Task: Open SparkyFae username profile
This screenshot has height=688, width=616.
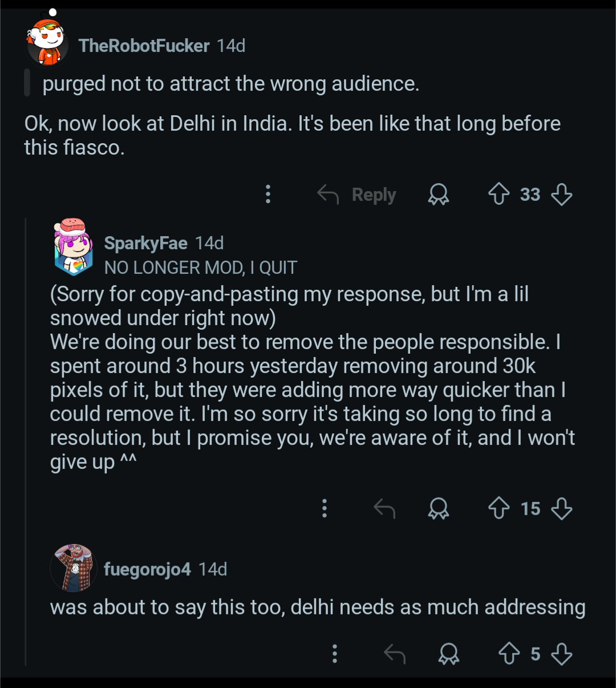Action: pyautogui.click(x=145, y=244)
